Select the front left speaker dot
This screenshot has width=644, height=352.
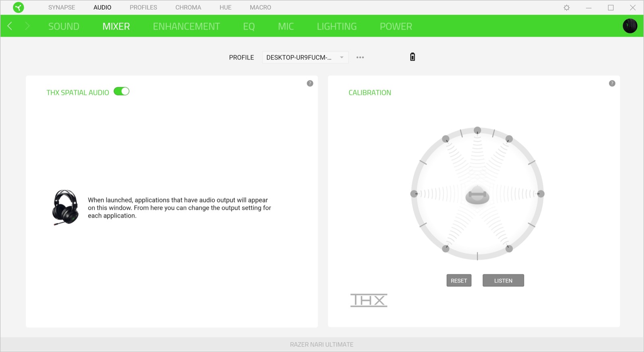[446, 139]
